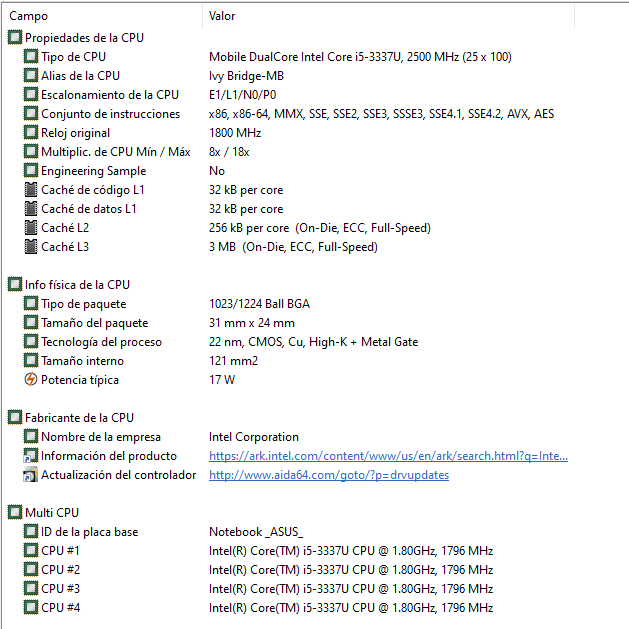Select the CPU #1 value text

click(x=351, y=551)
